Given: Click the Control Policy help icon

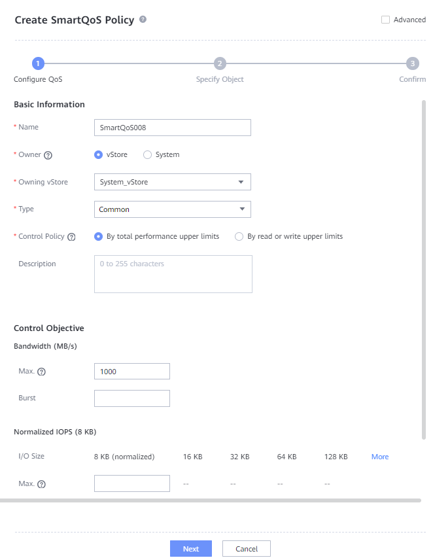Looking at the screenshot, I should pos(71,237).
